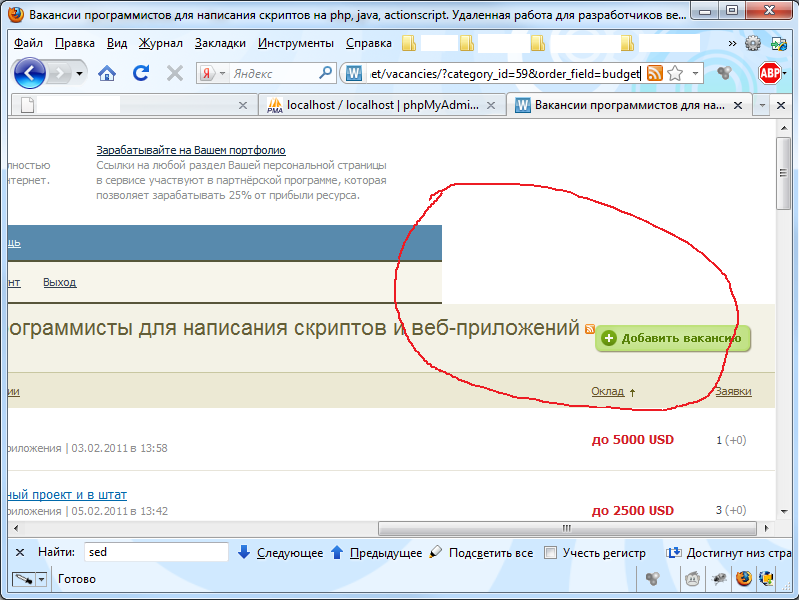Click the URL address field
799x600 pixels.
pos(504,74)
